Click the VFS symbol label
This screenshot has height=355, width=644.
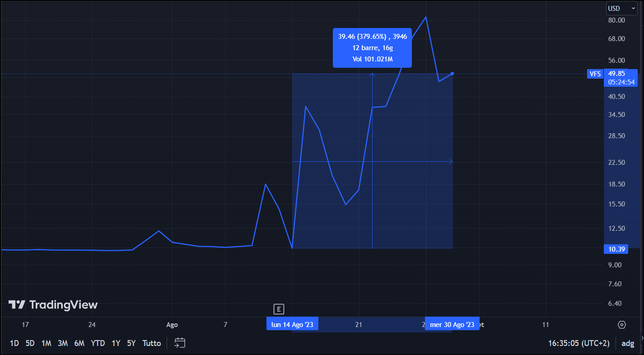pyautogui.click(x=595, y=74)
